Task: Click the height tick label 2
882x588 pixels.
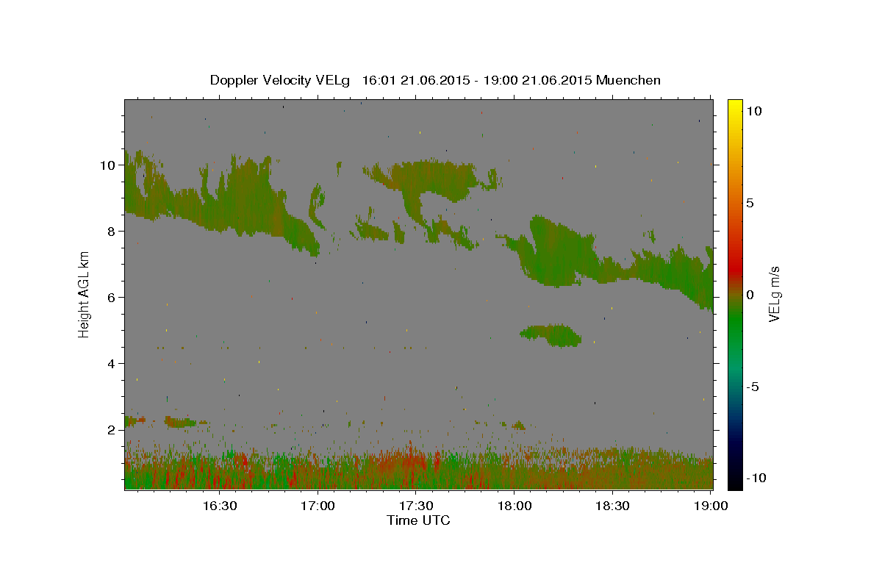Action: click(112, 429)
